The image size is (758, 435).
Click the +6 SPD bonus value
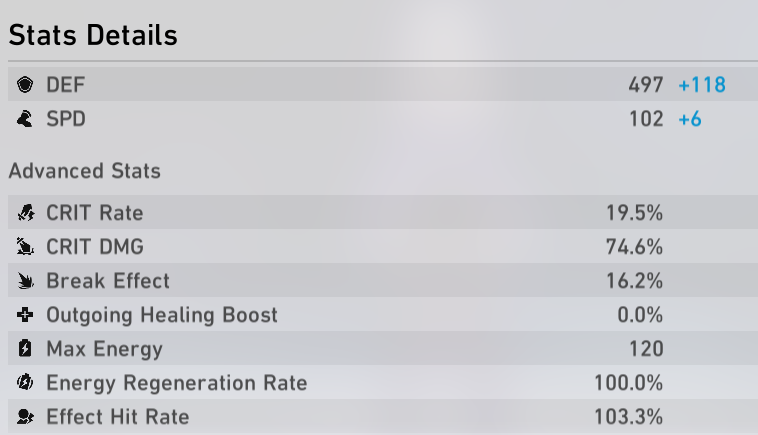click(690, 119)
